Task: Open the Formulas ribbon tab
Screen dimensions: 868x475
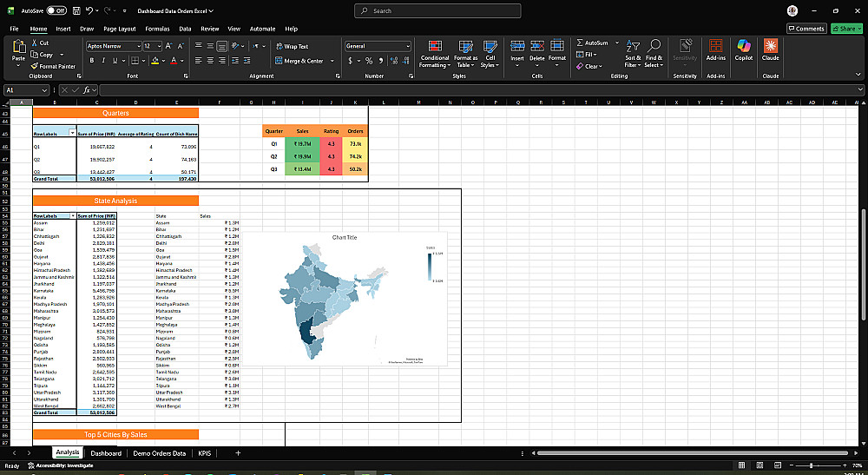Action: click(x=157, y=29)
